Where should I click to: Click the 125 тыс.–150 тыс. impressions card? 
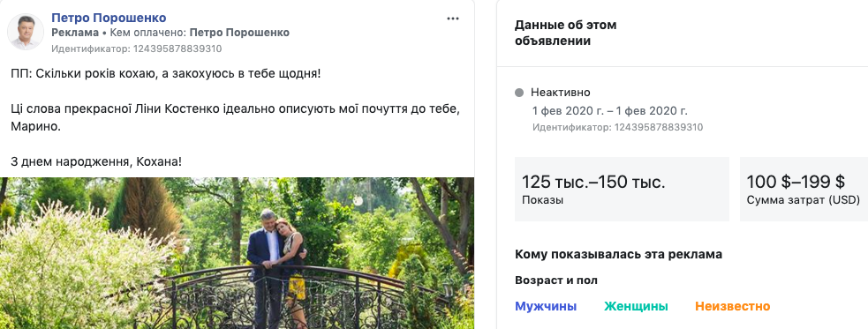click(x=622, y=189)
